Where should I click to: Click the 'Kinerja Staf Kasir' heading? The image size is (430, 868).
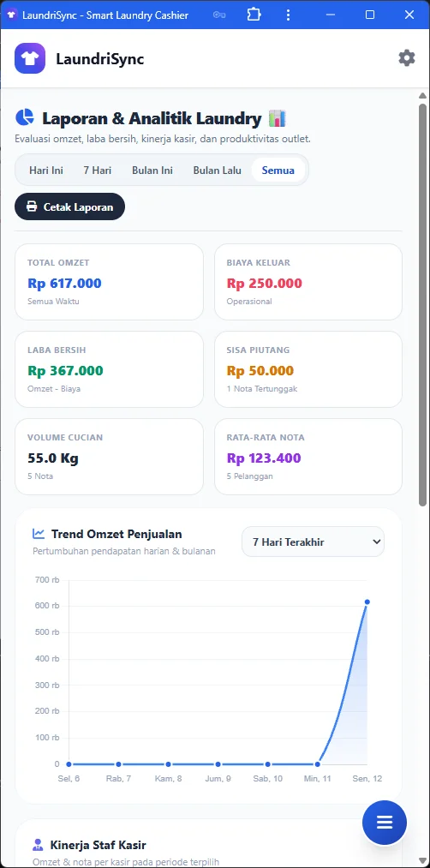coord(98,845)
